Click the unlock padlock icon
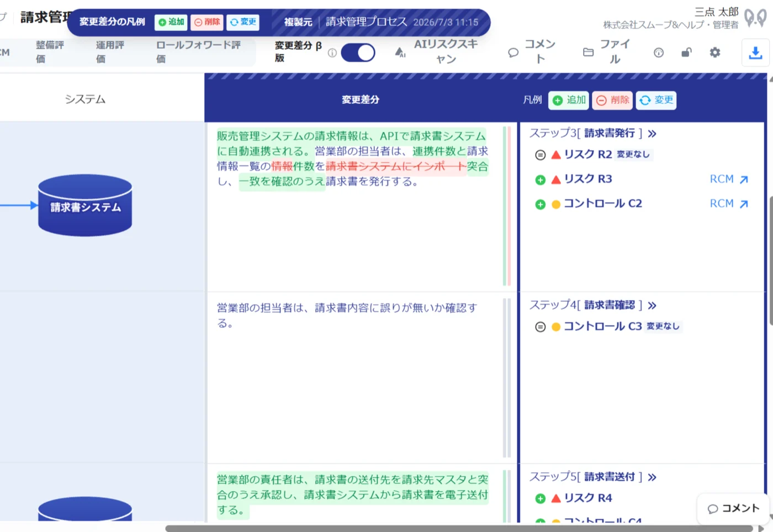Image resolution: width=773 pixels, height=532 pixels. click(x=686, y=52)
